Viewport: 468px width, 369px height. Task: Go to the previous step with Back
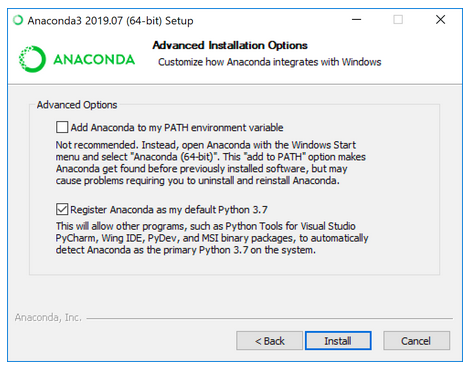coord(270,341)
